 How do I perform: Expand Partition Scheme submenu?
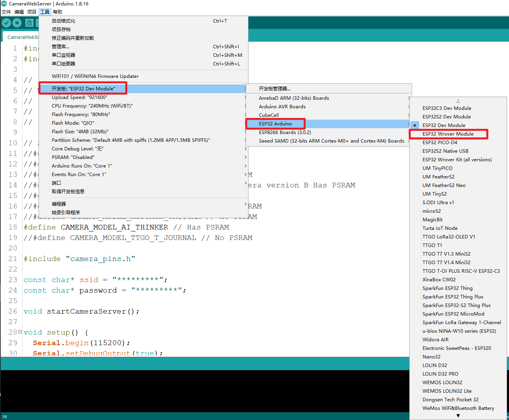click(x=143, y=140)
